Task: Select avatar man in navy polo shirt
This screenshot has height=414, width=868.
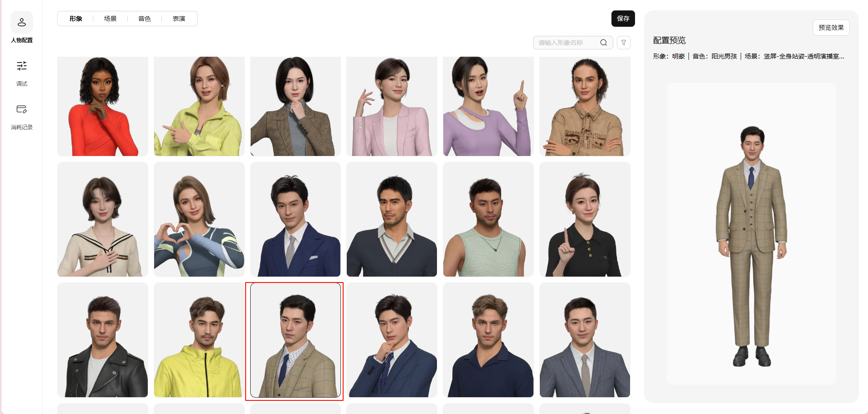Action: (x=488, y=340)
